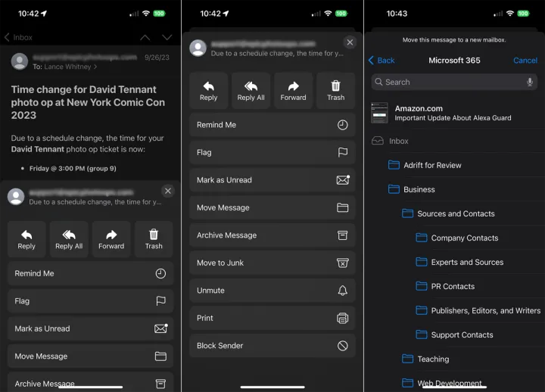
Task: Open the Amazon.com message thumbnail
Action: [379, 113]
